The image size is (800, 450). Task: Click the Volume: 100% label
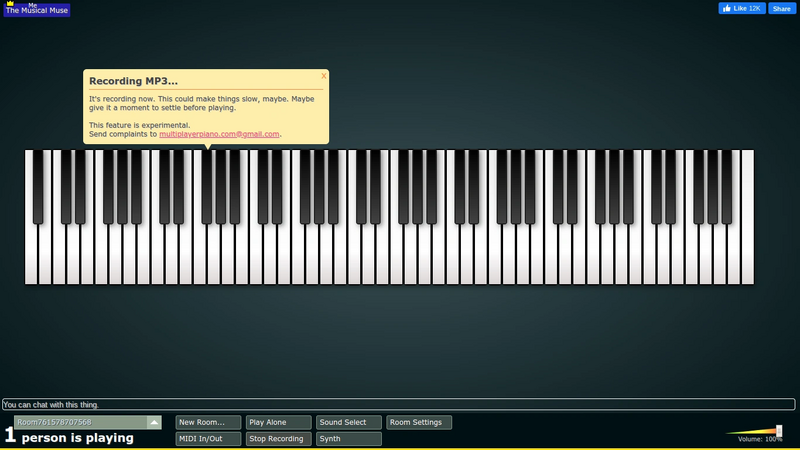pos(760,439)
